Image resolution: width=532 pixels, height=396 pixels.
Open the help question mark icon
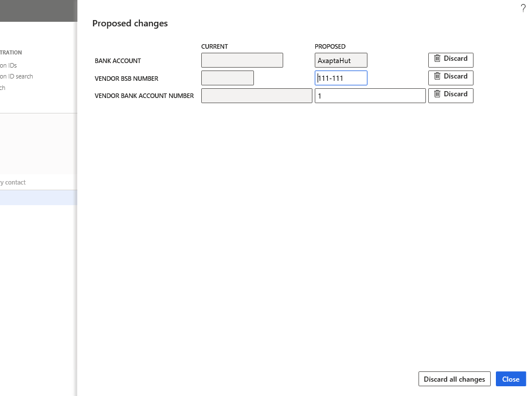click(x=523, y=8)
